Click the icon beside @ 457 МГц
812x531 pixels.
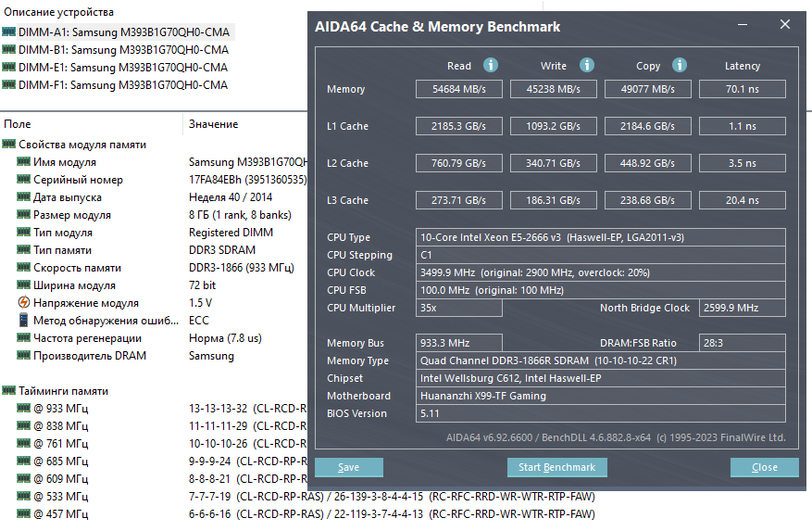point(24,514)
